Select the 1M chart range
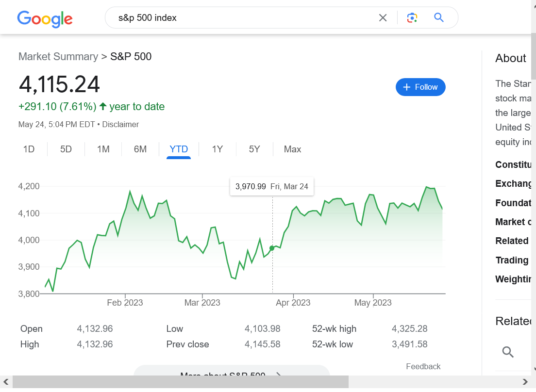This screenshot has height=392, width=536. point(103,149)
